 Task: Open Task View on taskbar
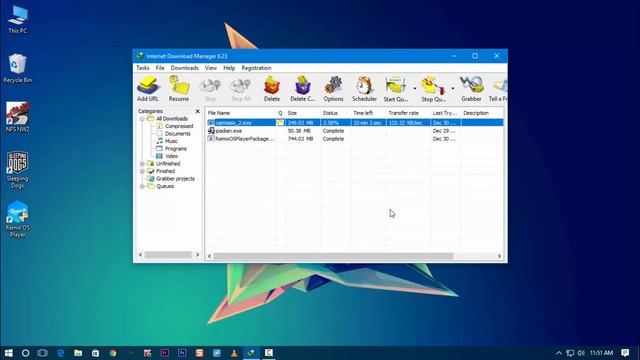click(x=42, y=353)
